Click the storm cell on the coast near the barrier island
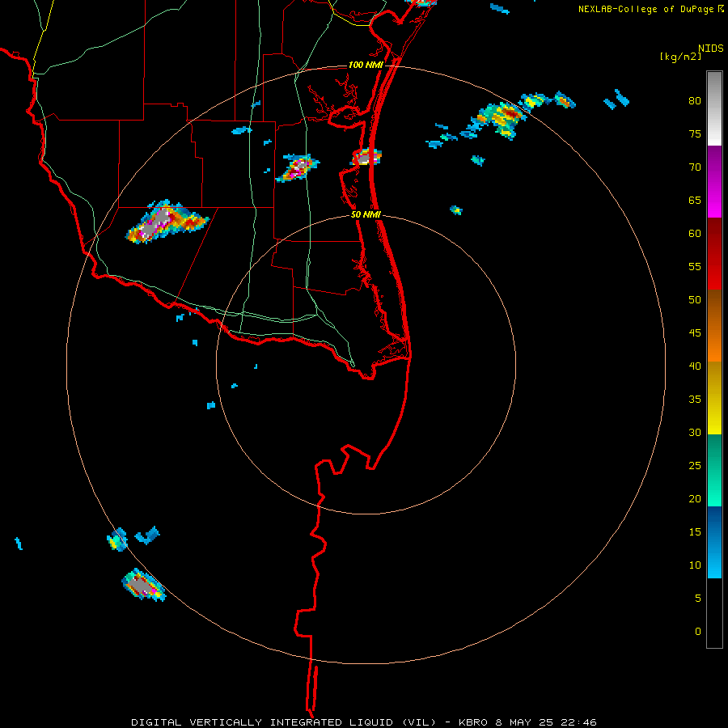Viewport: 728px width, 728px height. click(x=366, y=157)
